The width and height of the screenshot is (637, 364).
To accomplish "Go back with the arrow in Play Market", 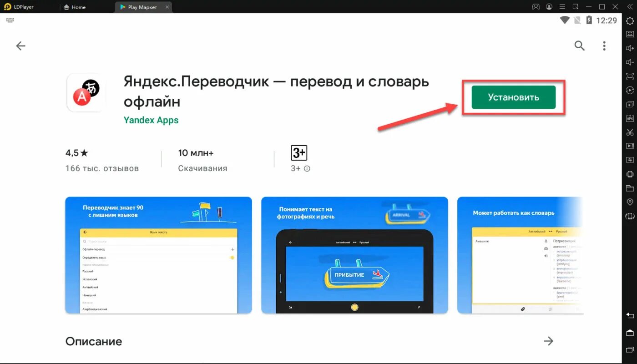I will [20, 45].
